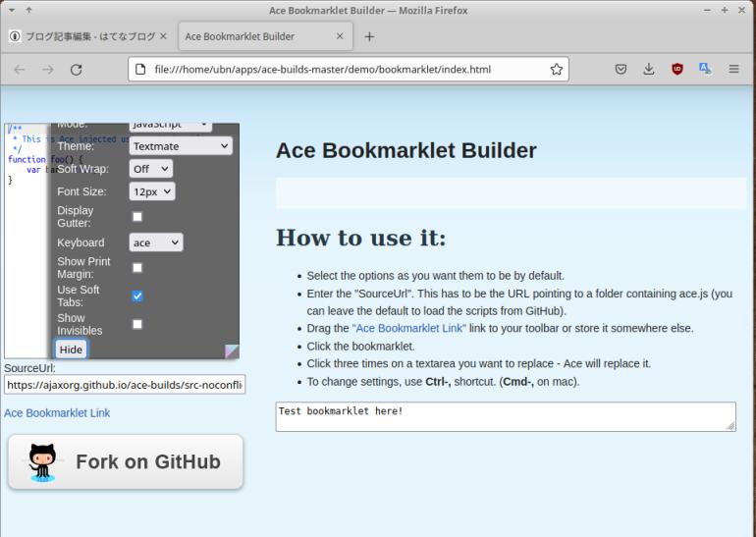Screen dimensions: 756x537
Task: Select the Ace Bookmarklet Builder tab
Action: pos(265,36)
